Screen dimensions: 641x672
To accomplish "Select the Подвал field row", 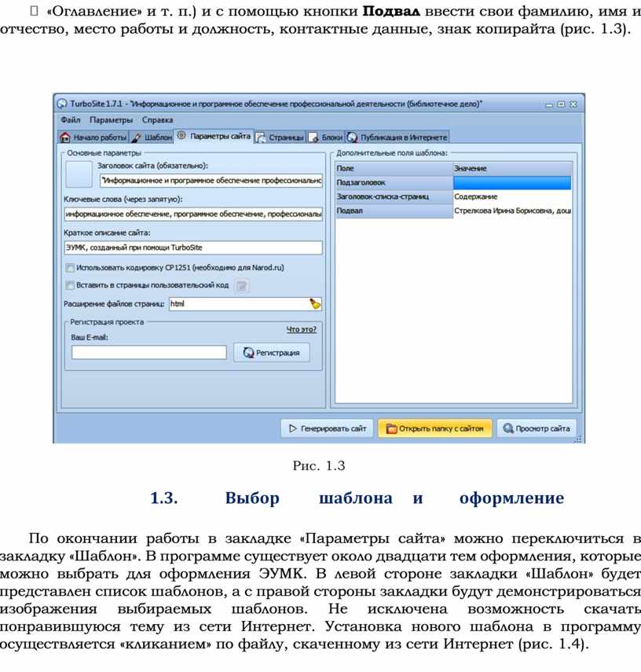I will click(x=453, y=211).
